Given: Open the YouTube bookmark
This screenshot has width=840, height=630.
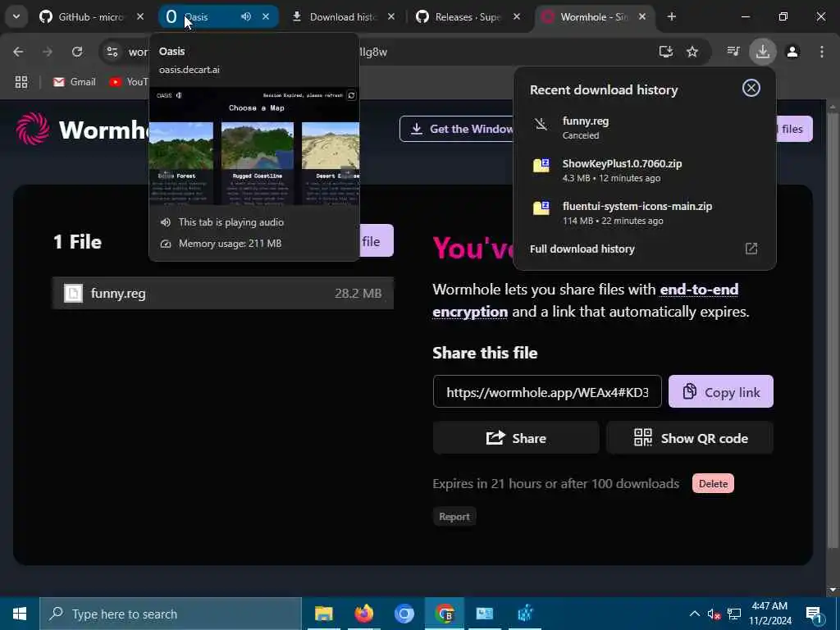Looking at the screenshot, I should coord(129,82).
